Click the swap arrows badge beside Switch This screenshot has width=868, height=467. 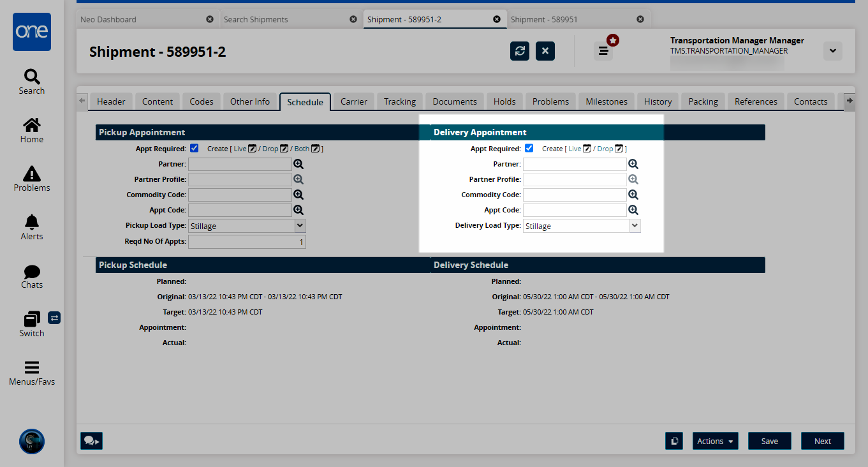(54, 318)
